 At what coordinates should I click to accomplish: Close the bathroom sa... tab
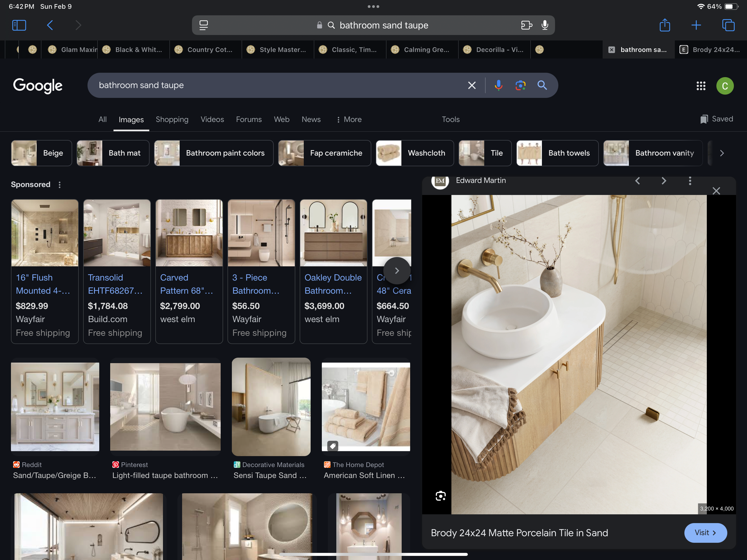pos(611,50)
